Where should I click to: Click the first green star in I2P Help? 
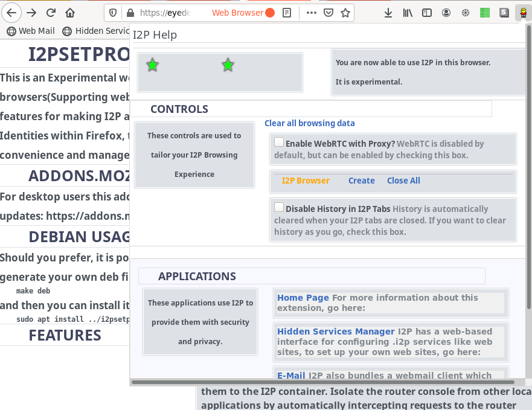153,65
